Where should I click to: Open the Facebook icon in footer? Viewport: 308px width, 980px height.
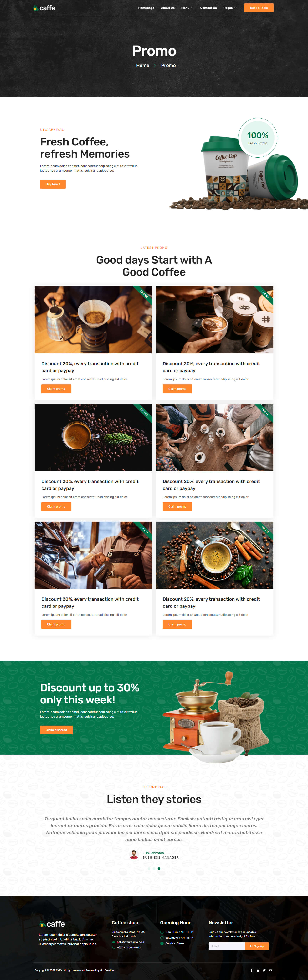[x=251, y=970]
